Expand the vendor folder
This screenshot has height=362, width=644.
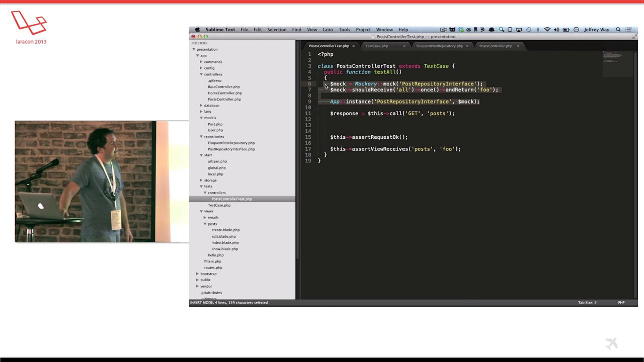(197, 286)
